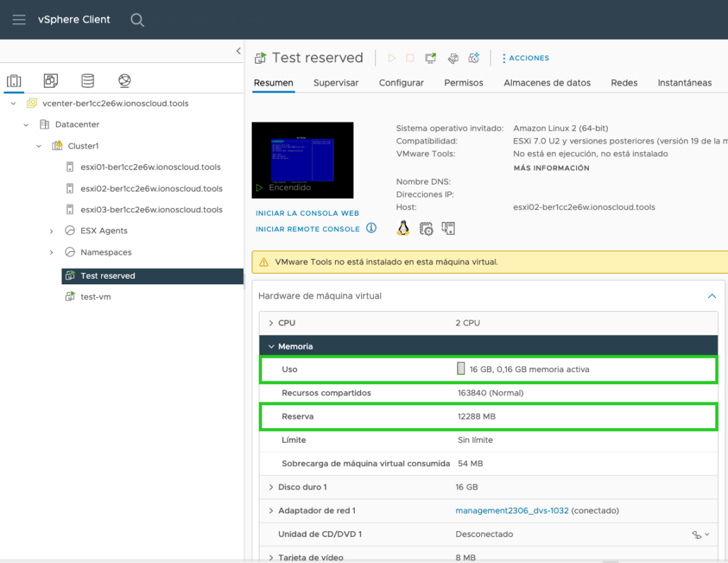The height and width of the screenshot is (563, 728).
Task: Click the gear chip icon under Host
Action: tap(426, 228)
